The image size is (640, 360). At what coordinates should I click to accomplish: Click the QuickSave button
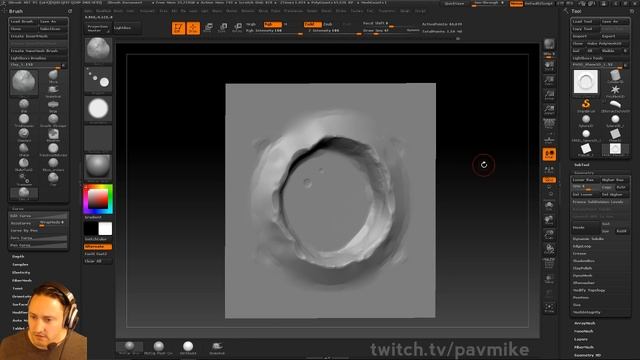(454, 3)
